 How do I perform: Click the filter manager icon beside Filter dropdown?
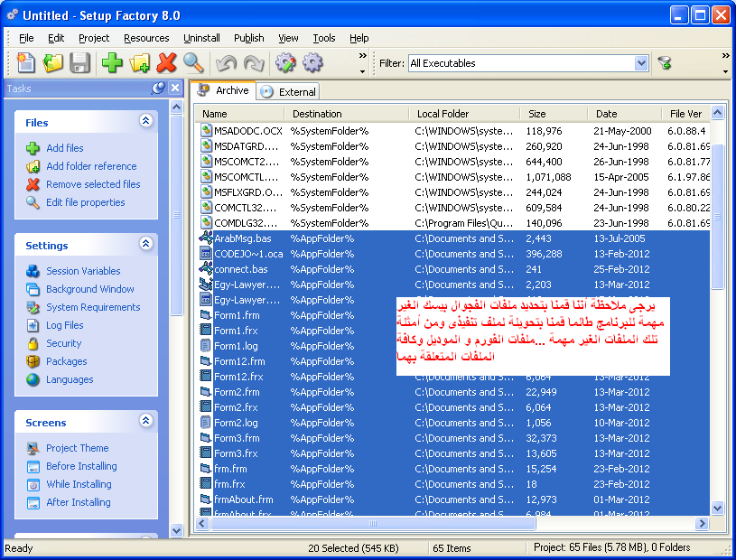click(665, 63)
